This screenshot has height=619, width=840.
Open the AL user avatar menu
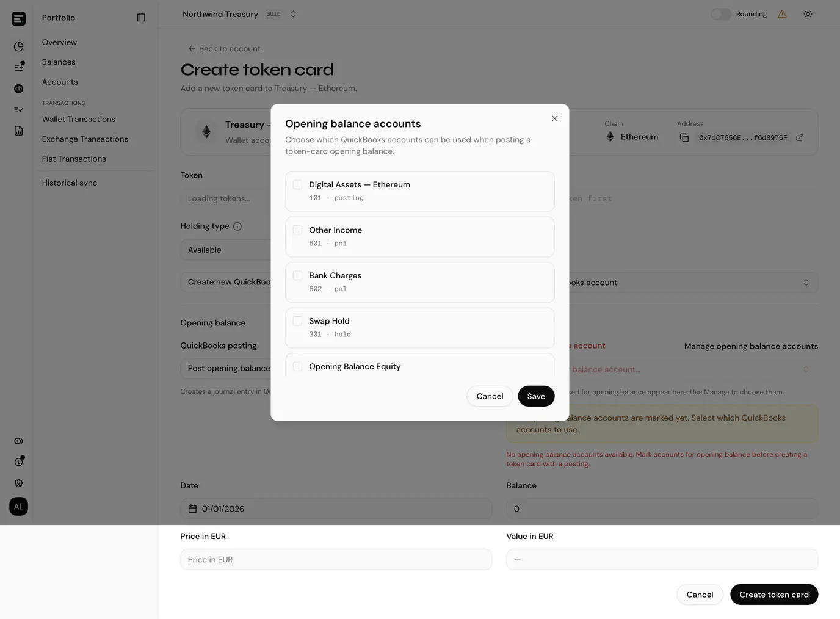[19, 507]
